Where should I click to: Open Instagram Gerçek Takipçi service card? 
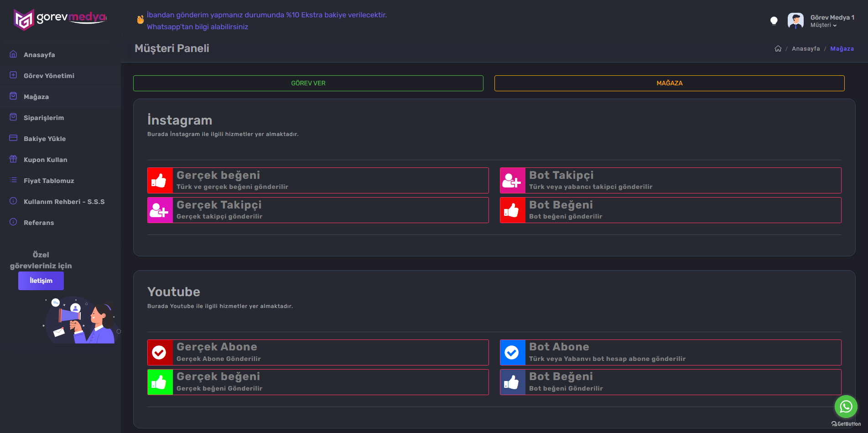coord(318,210)
